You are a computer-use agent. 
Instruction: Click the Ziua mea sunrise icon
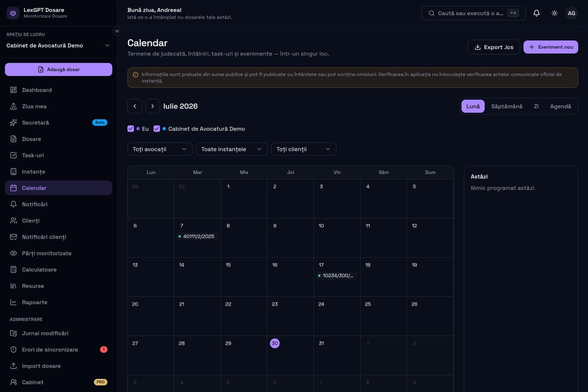coord(14,106)
